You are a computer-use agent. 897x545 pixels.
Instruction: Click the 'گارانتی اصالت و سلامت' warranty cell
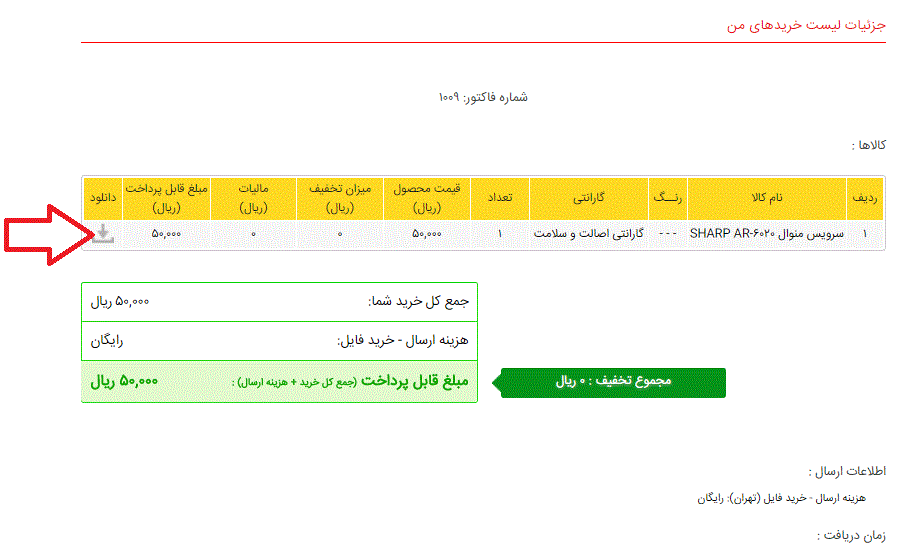point(589,234)
